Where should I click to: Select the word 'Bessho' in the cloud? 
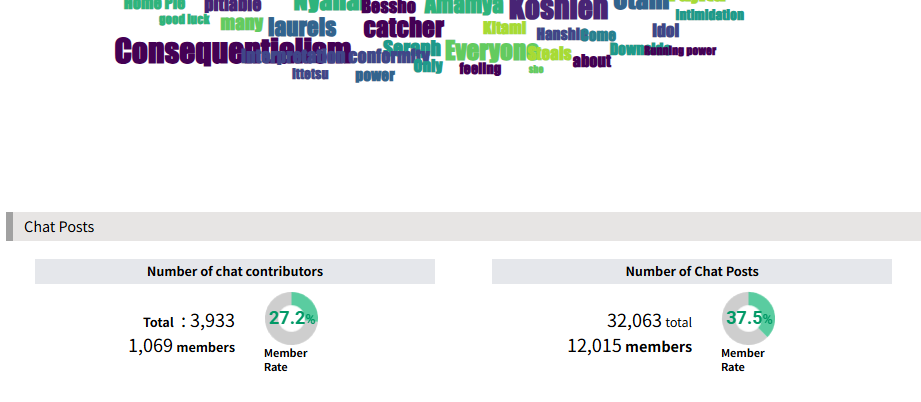coord(389,6)
